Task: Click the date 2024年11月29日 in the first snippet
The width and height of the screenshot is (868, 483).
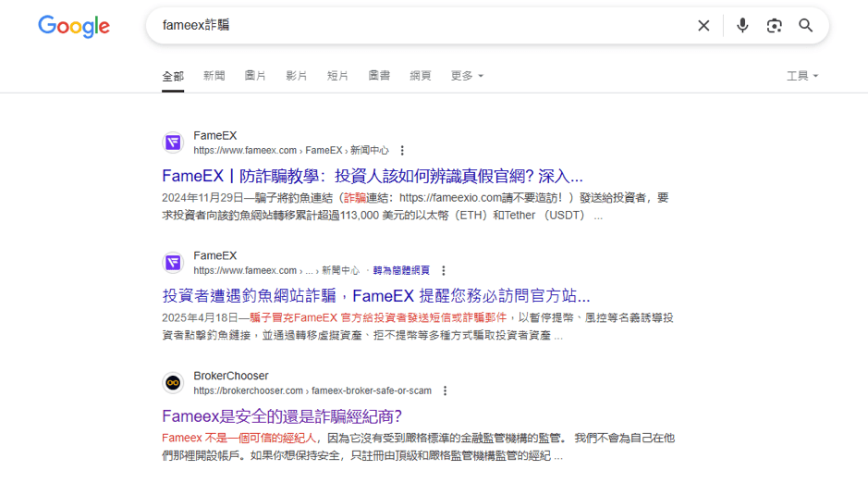Action: [x=202, y=198]
